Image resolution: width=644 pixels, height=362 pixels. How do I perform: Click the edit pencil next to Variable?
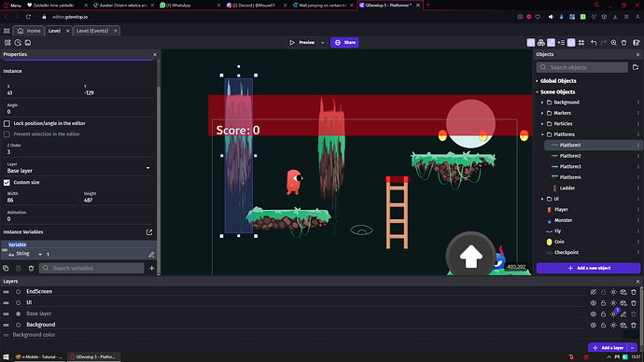(x=151, y=255)
